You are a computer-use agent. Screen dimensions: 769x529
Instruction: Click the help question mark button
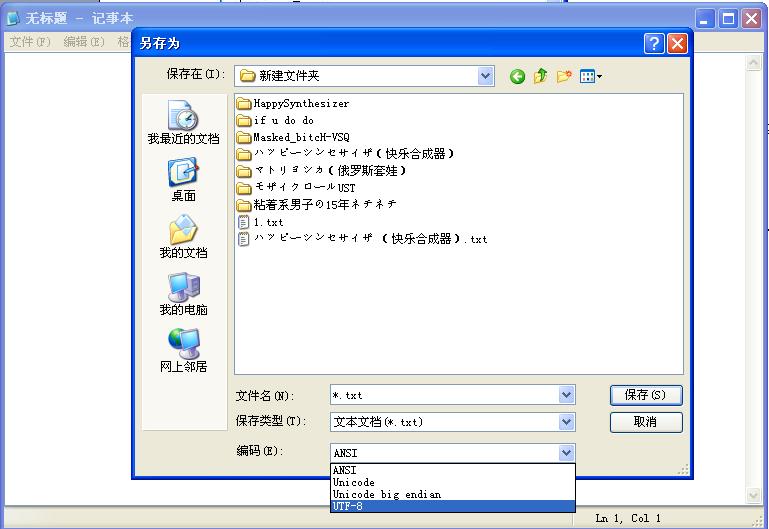pyautogui.click(x=654, y=44)
